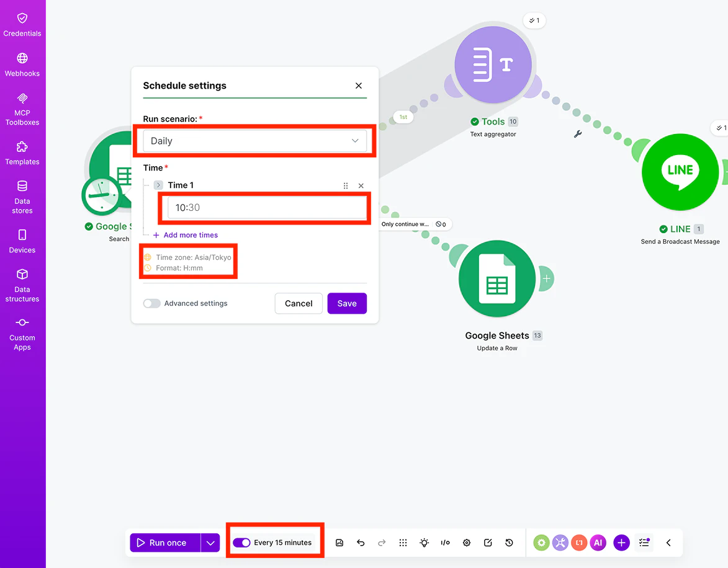Click the wrench icon on the route
The image size is (728, 568).
point(578,134)
